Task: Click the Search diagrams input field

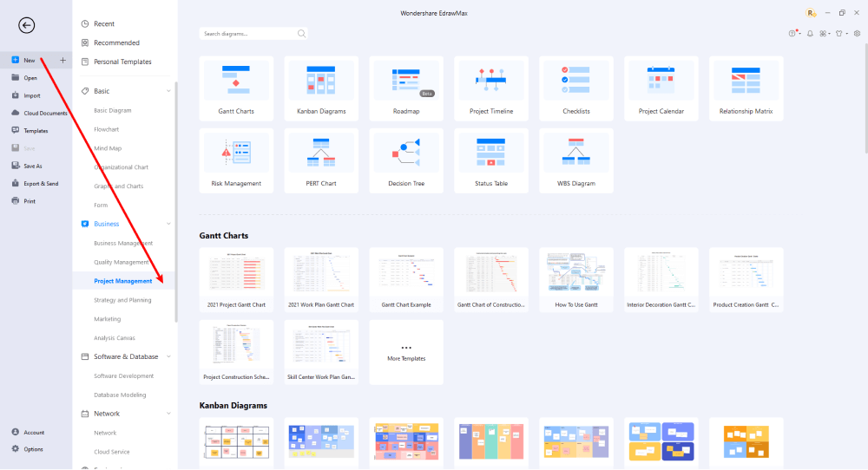Action: pyautogui.click(x=253, y=34)
